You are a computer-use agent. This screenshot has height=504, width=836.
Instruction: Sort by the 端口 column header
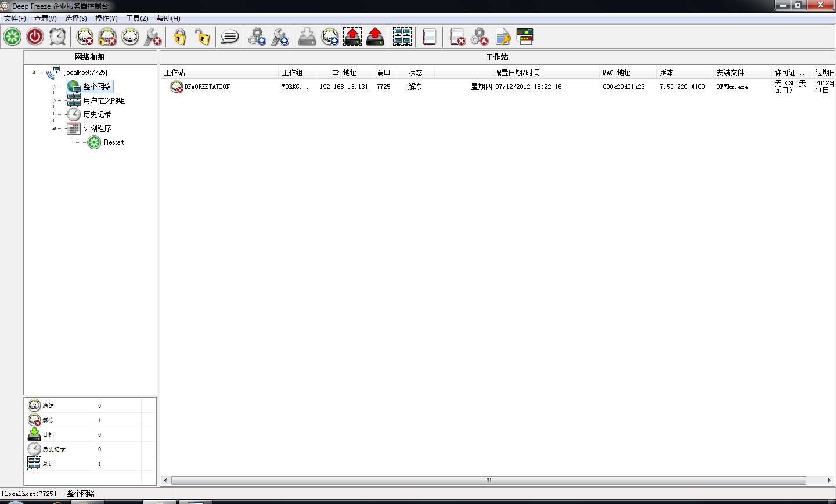click(385, 73)
